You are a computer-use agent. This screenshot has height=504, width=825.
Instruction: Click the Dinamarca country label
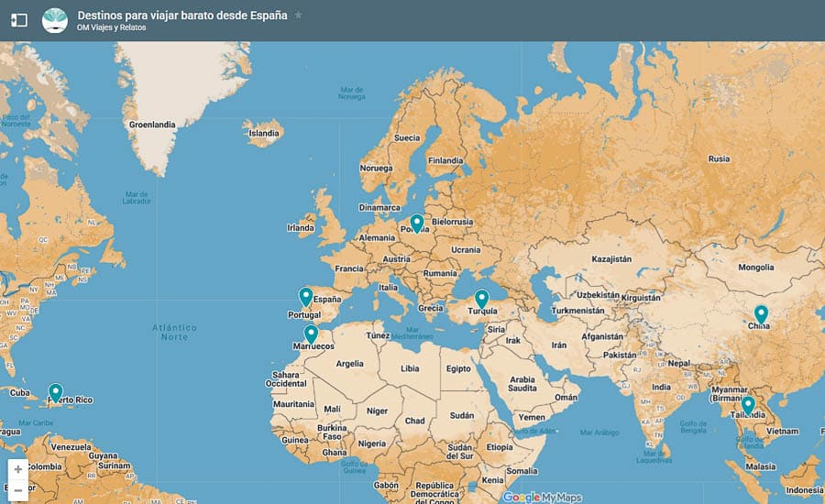point(379,208)
